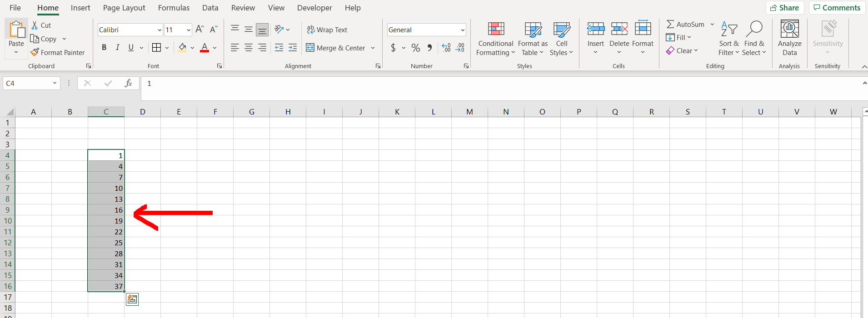Expand the Merge & Center dropdown arrow

[373, 48]
